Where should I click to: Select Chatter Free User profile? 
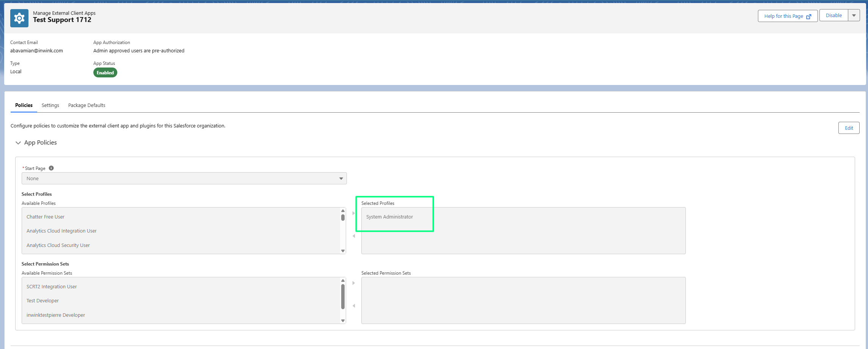coord(46,217)
